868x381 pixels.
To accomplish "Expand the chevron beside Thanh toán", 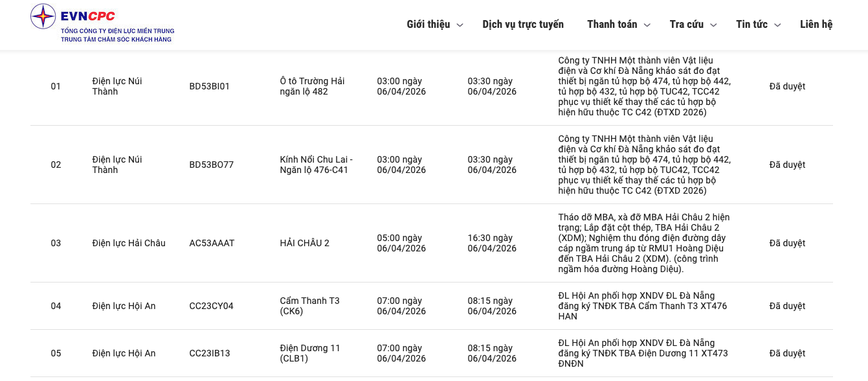I will click(x=647, y=25).
